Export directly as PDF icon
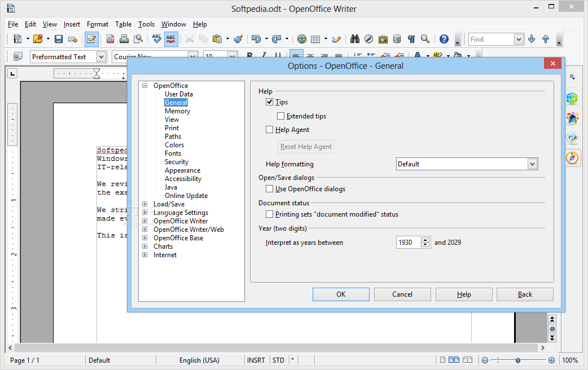 (x=110, y=39)
